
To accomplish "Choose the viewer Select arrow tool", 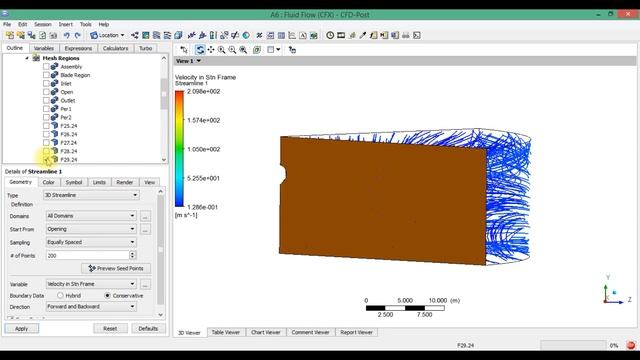I will pyautogui.click(x=184, y=50).
